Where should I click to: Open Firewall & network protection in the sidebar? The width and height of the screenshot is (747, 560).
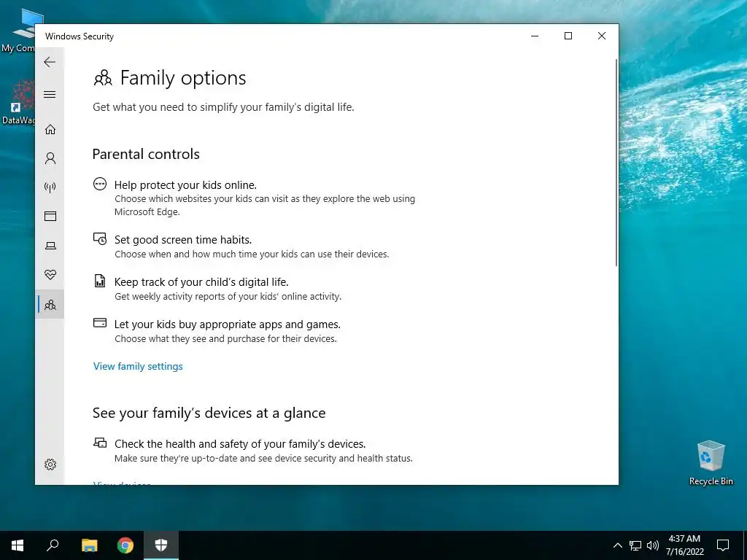(x=50, y=187)
